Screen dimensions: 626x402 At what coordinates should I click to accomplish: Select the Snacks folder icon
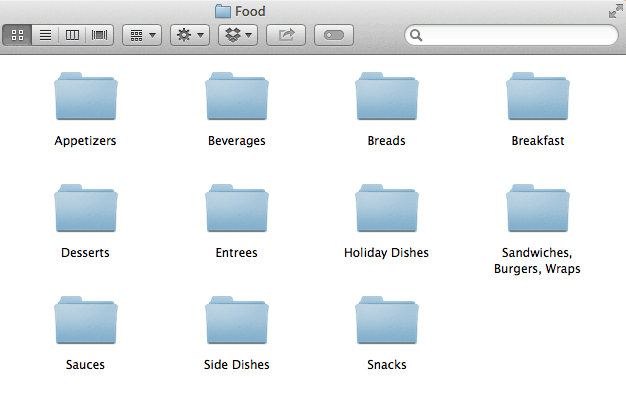387,320
